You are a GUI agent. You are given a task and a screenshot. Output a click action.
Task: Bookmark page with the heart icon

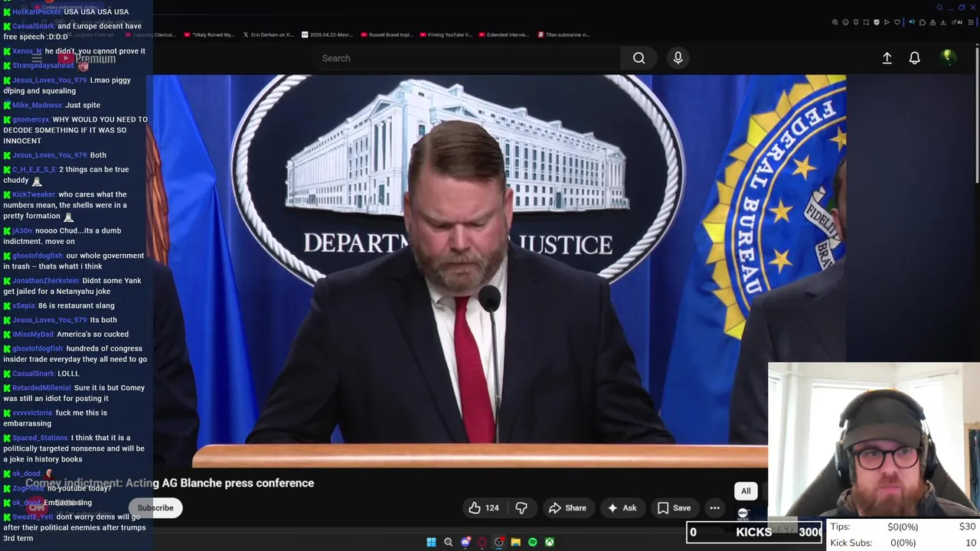[897, 22]
